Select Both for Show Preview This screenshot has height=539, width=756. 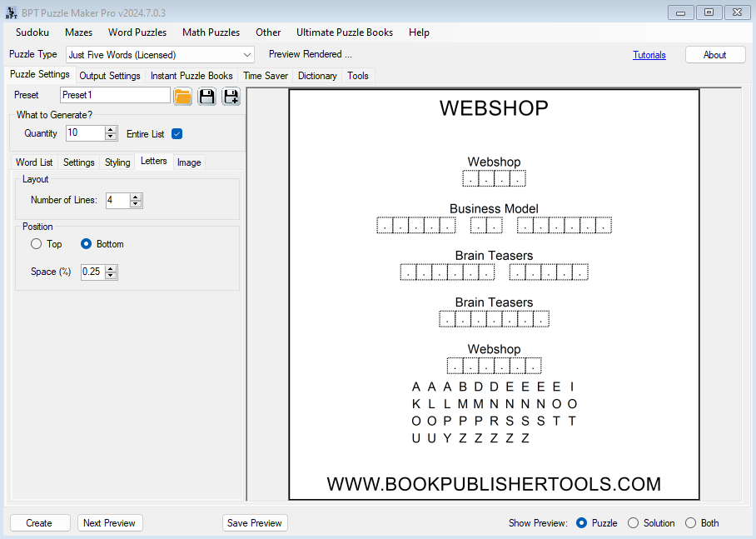tap(690, 523)
